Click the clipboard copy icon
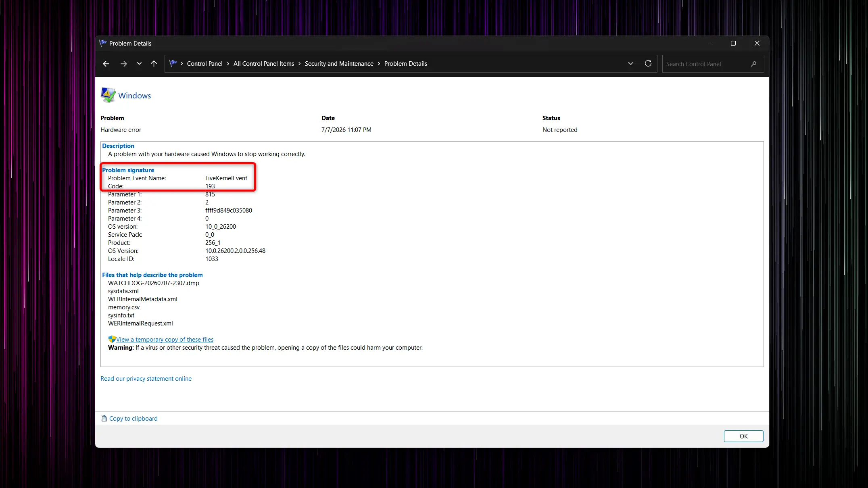 point(104,418)
